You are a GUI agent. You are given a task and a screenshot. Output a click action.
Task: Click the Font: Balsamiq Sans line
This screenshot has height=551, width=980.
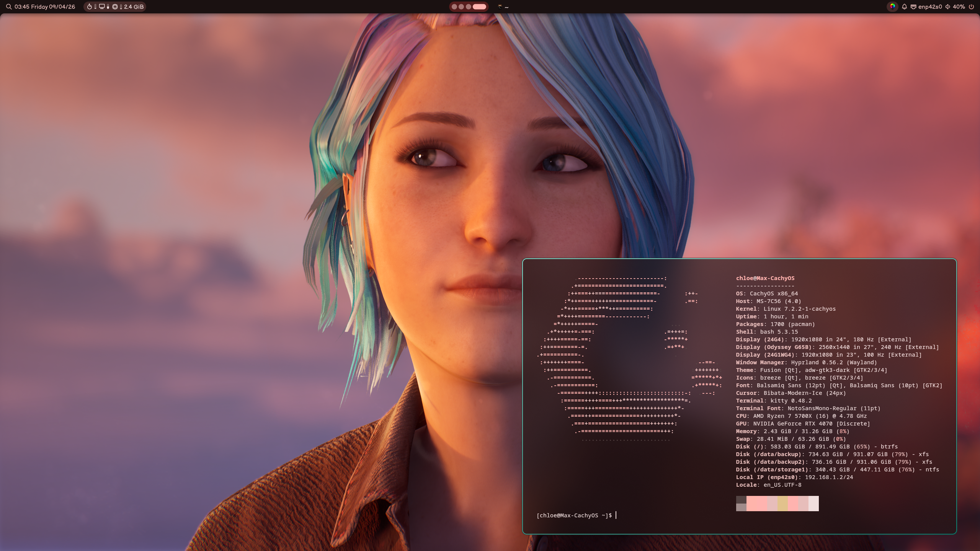pyautogui.click(x=839, y=385)
